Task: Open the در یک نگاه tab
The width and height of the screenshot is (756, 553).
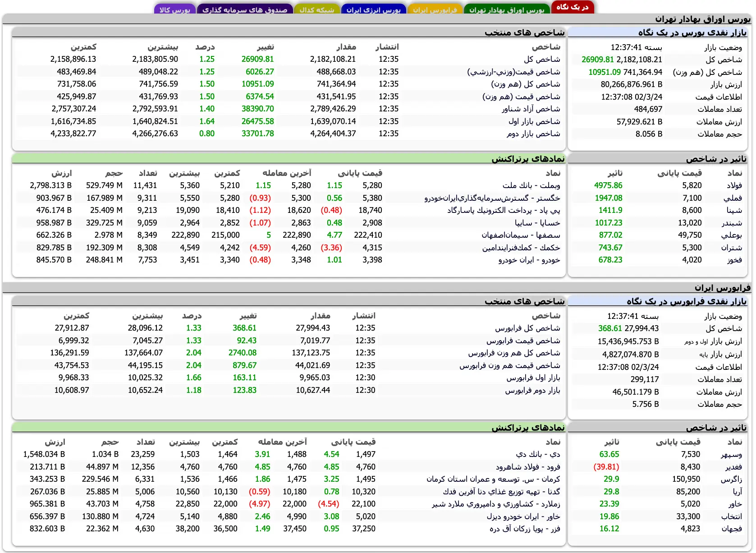Action: pyautogui.click(x=572, y=7)
